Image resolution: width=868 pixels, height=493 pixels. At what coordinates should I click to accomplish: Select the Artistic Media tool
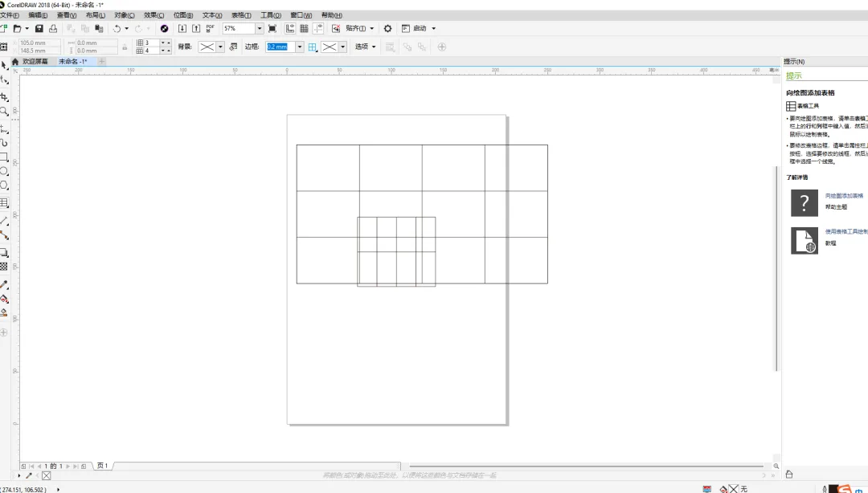pos(4,143)
